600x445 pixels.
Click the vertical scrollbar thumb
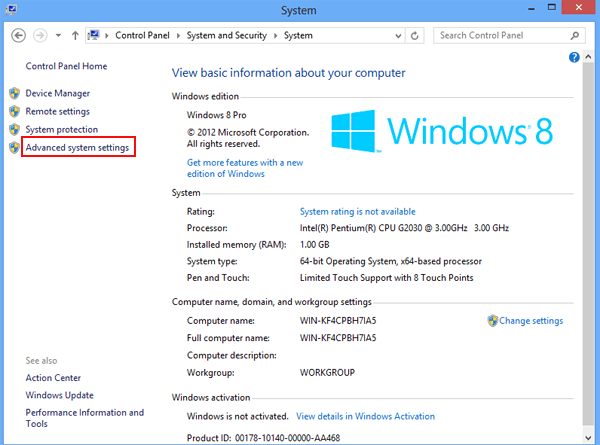(x=588, y=244)
